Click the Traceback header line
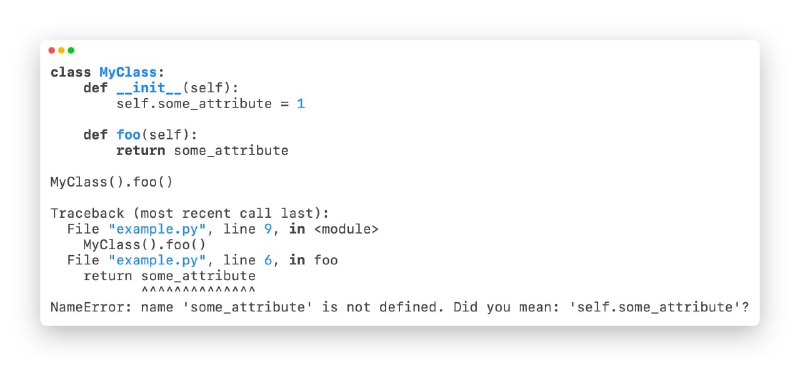Image resolution: width=800 pixels, height=366 pixels. click(190, 213)
